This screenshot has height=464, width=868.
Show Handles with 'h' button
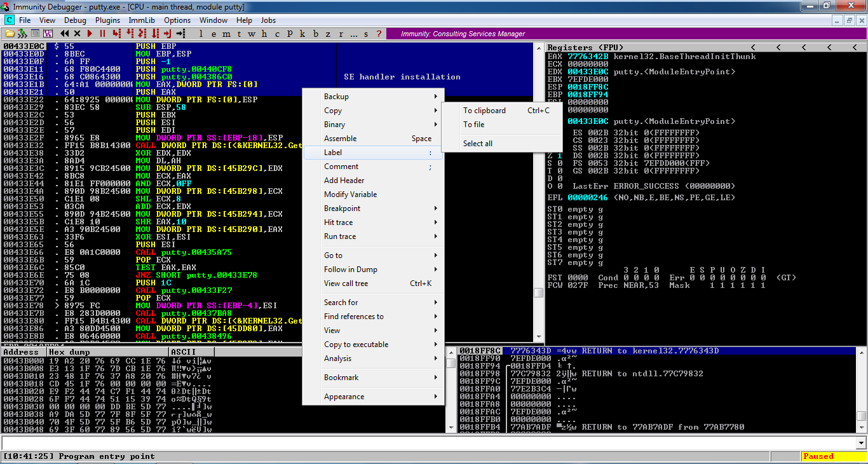pos(264,34)
